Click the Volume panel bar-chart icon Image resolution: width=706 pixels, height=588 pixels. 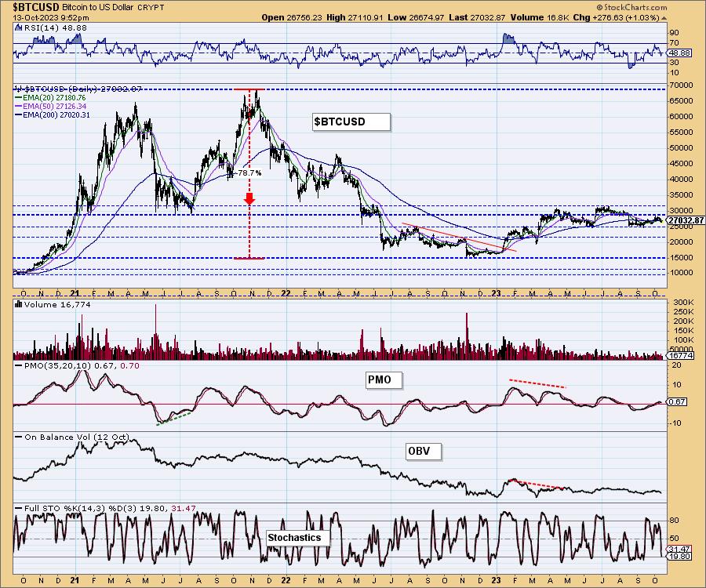(19, 304)
